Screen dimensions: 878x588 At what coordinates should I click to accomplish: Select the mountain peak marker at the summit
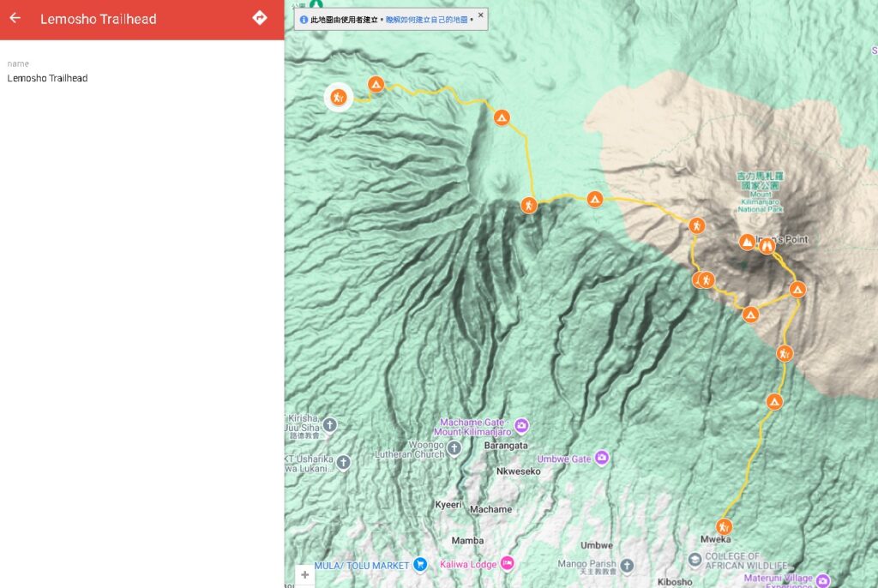[748, 243]
